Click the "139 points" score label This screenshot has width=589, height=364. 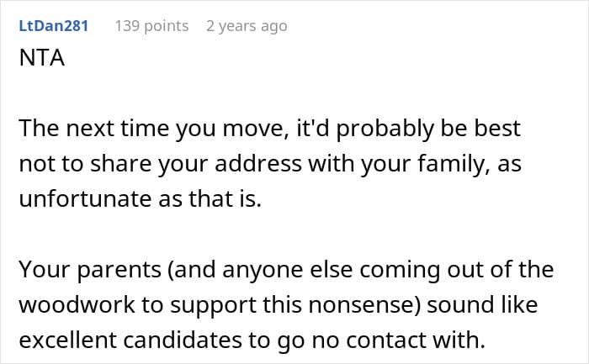(151, 26)
